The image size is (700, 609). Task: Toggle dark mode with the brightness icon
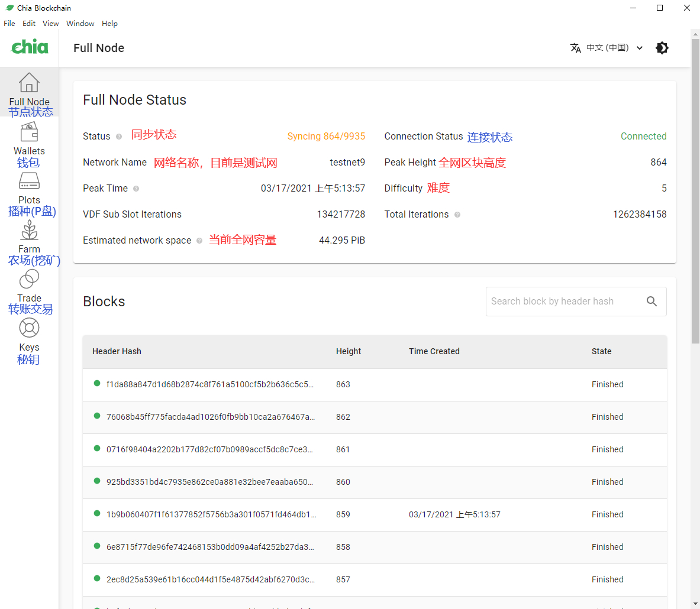click(x=662, y=48)
